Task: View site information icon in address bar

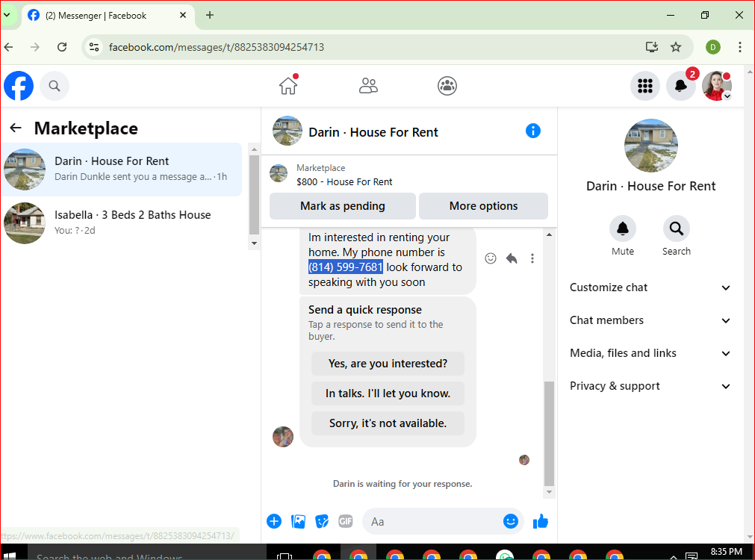Action: pos(94,47)
